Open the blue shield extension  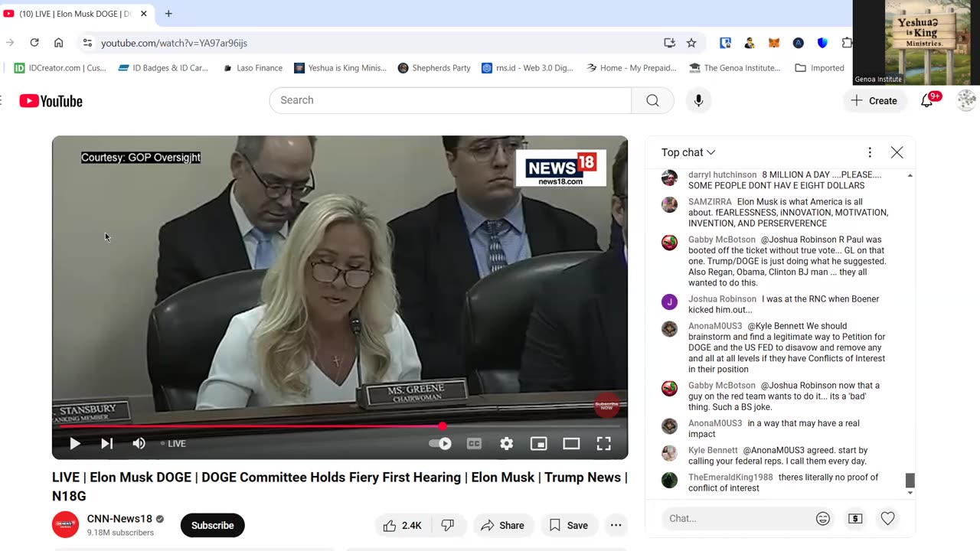823,43
